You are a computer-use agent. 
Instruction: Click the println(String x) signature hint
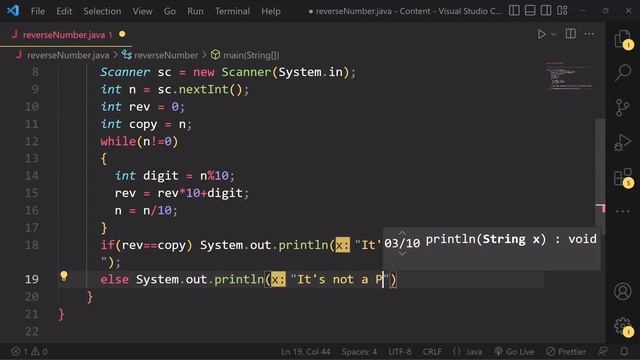point(511,239)
